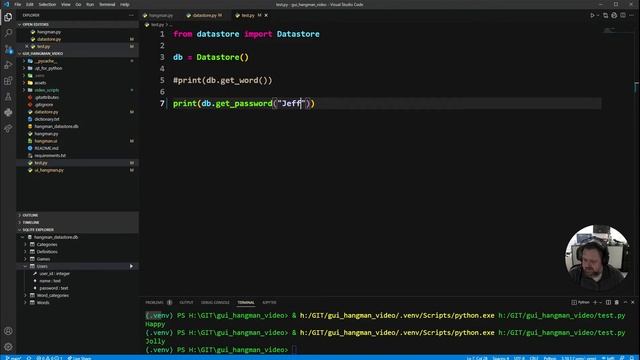Run Python file with play button
This screenshot has height=360, width=640.
[x=592, y=16]
